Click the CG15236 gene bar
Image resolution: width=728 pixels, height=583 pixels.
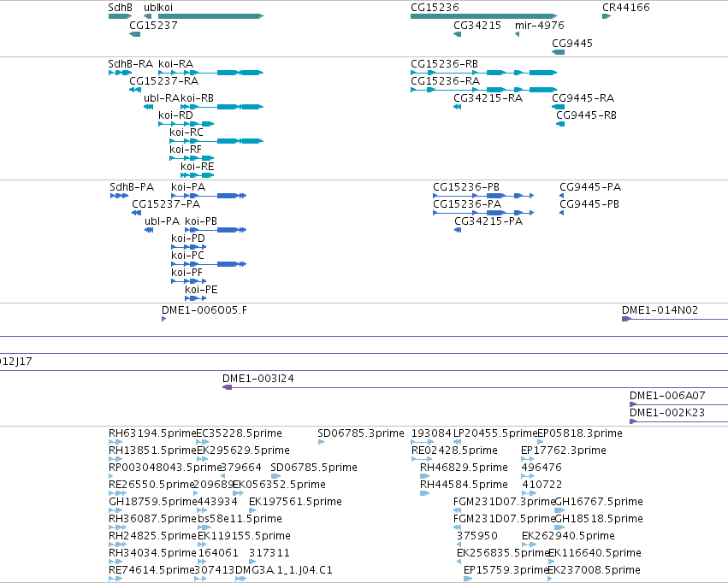click(484, 16)
